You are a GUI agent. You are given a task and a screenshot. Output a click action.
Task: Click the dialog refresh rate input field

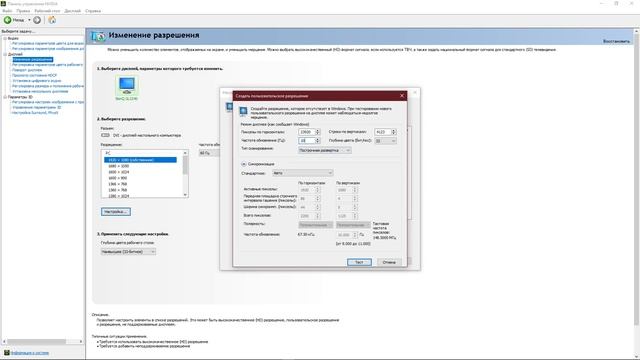306,140
